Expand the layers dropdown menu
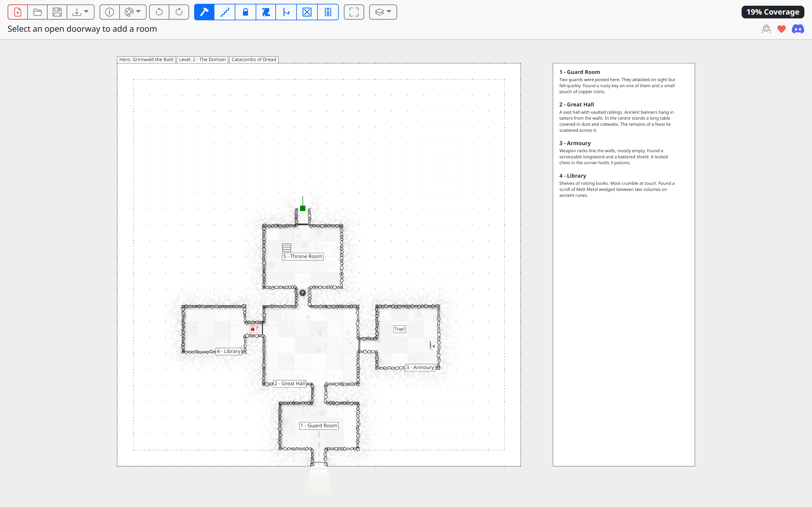This screenshot has height=507, width=812. pos(383,12)
